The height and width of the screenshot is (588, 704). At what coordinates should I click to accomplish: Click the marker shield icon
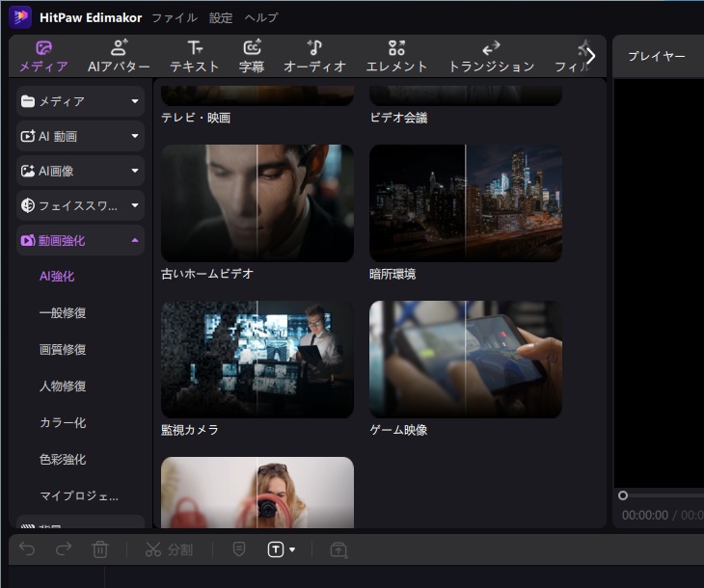click(x=239, y=548)
